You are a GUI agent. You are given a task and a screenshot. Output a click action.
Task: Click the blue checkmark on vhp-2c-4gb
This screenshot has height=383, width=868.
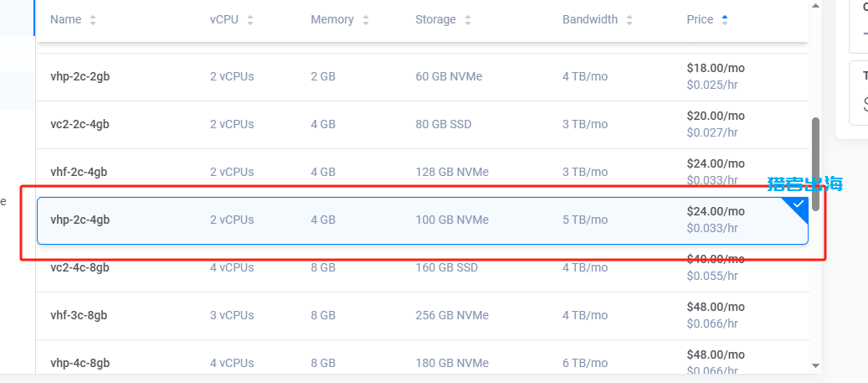[x=798, y=204]
